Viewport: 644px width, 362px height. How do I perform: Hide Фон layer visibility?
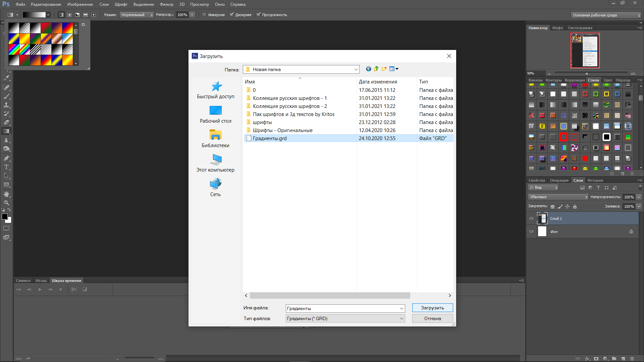click(x=531, y=232)
